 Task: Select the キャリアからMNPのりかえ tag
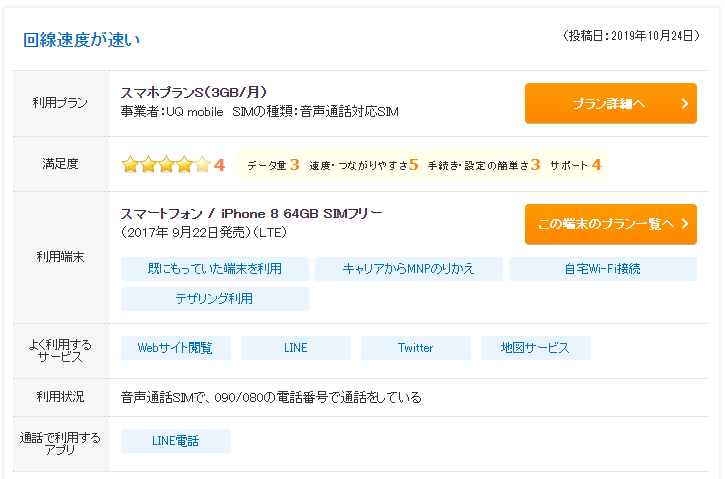point(409,269)
